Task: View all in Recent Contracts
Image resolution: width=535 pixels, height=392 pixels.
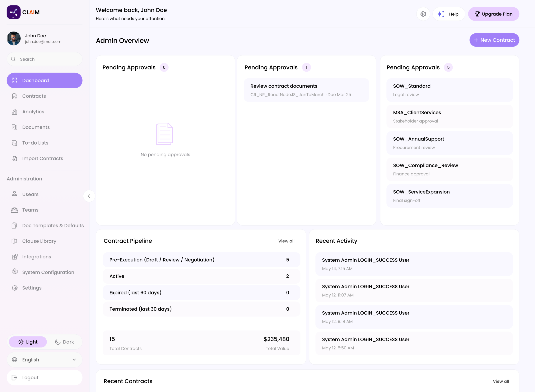Action: pos(501,381)
